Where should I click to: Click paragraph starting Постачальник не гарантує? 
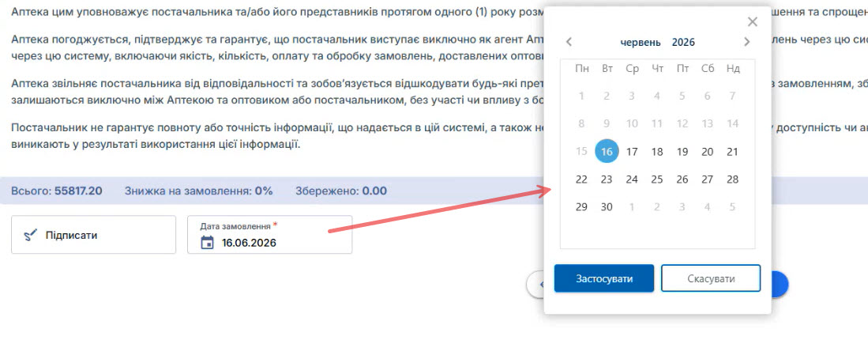[x=276, y=137]
